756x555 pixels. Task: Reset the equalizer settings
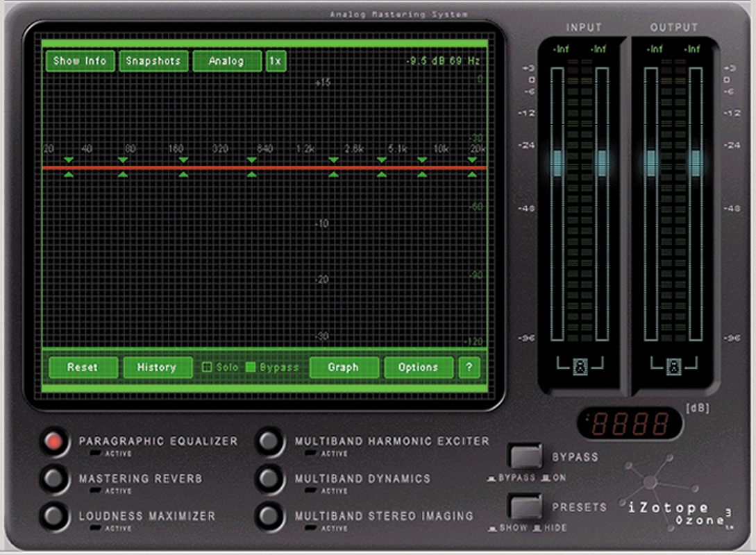(x=83, y=367)
